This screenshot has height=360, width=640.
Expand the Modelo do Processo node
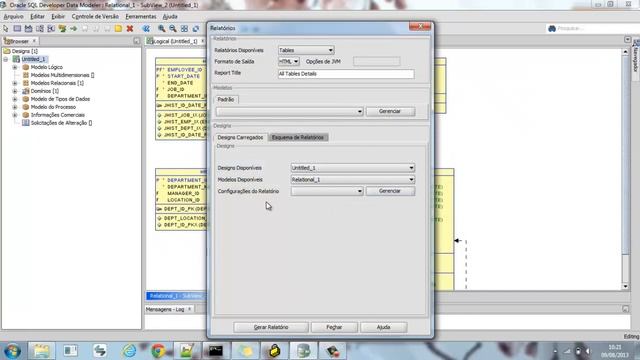pyautogui.click(x=15, y=107)
